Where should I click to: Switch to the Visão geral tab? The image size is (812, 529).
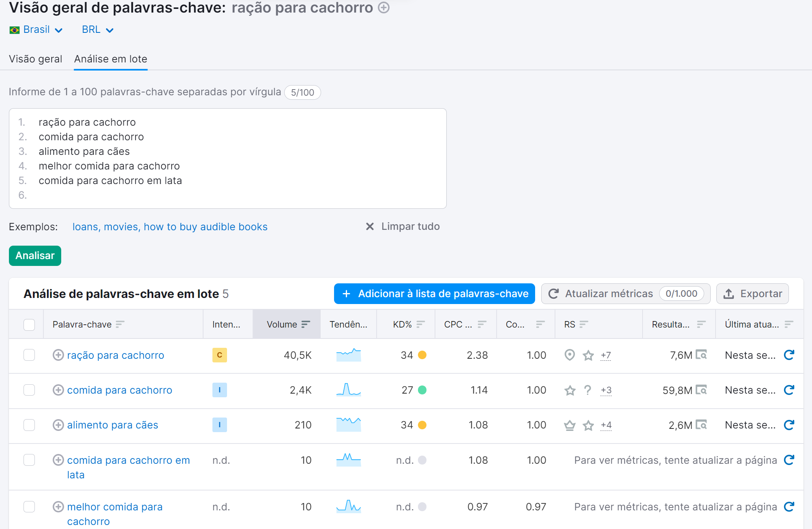pos(36,59)
